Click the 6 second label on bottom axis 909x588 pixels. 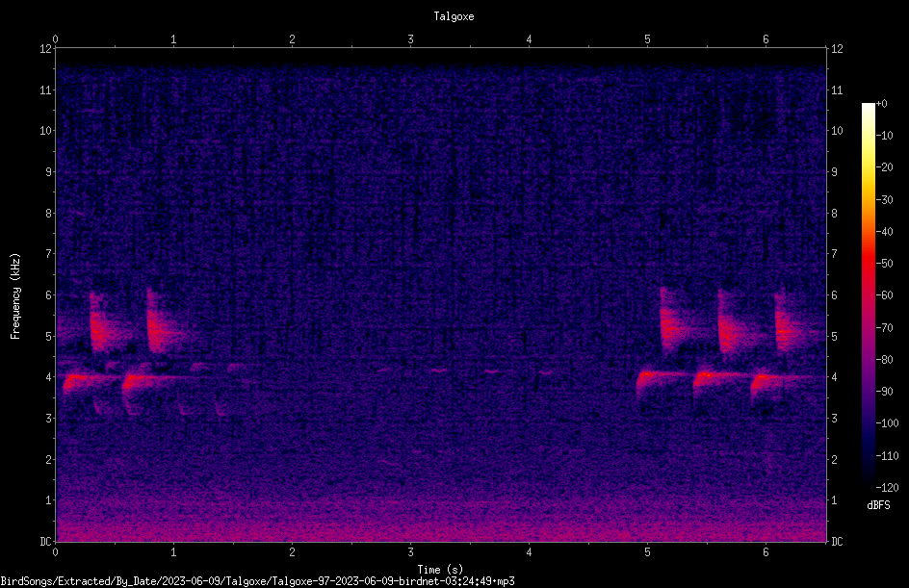coord(766,552)
